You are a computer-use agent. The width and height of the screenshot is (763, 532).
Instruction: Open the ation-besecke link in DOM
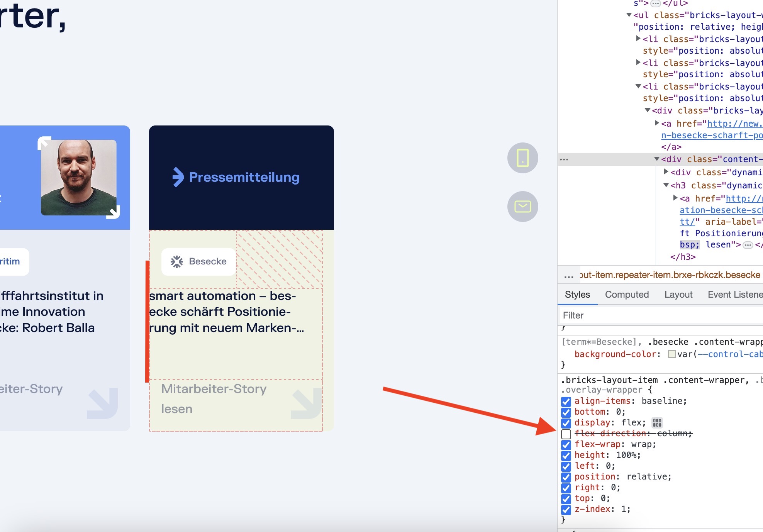pyautogui.click(x=721, y=210)
